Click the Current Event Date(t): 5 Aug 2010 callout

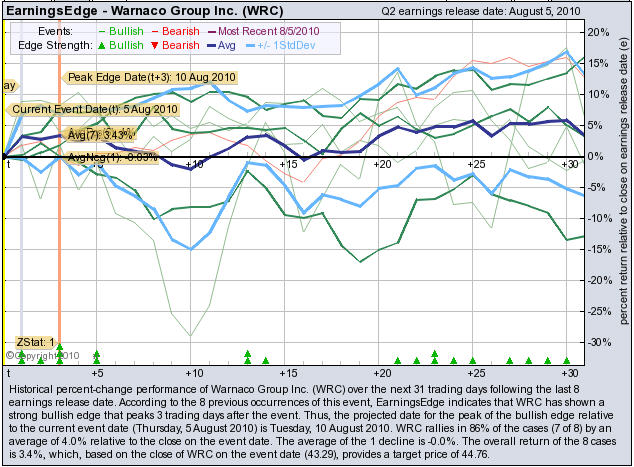(93, 109)
